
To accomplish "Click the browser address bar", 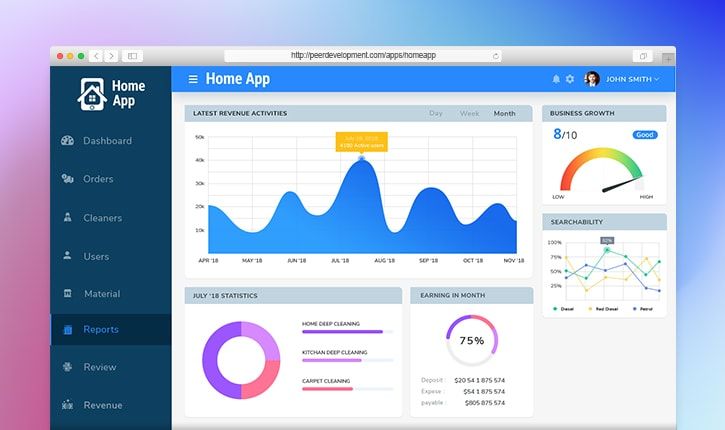I will (x=363, y=55).
